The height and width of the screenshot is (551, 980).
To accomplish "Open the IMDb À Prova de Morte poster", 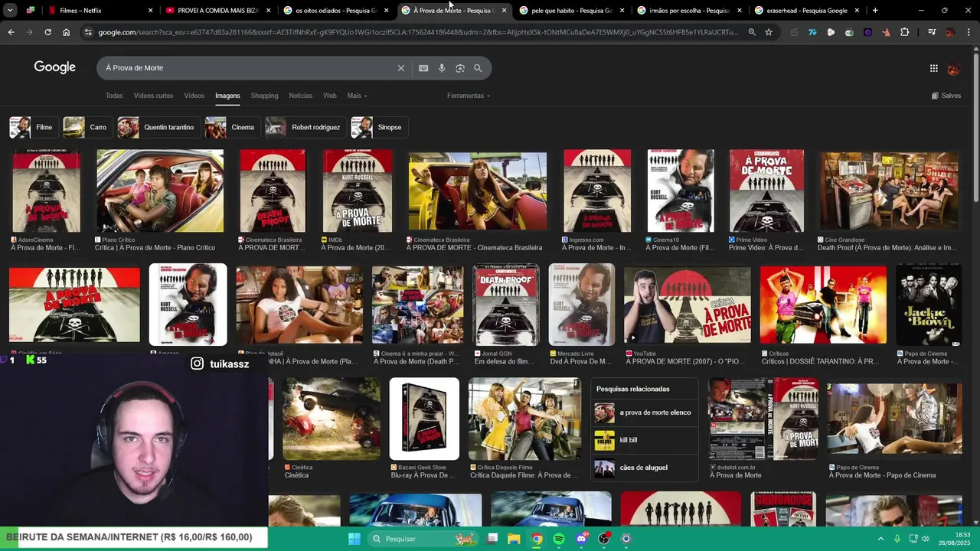I will tap(357, 191).
